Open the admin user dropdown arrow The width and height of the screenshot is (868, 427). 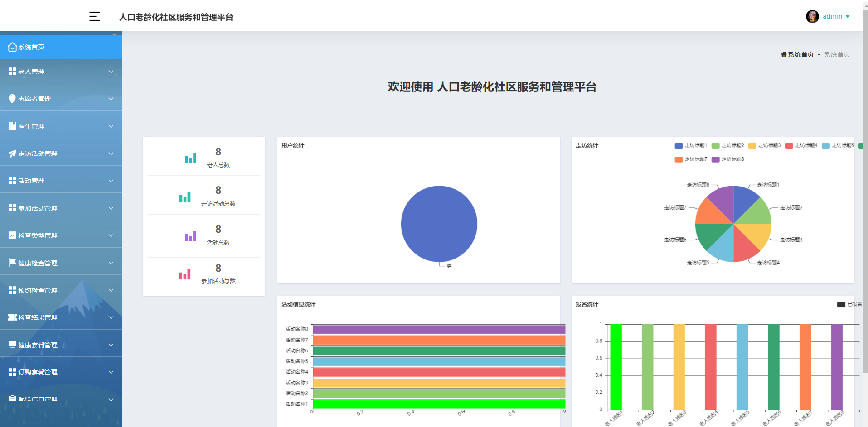[848, 17]
